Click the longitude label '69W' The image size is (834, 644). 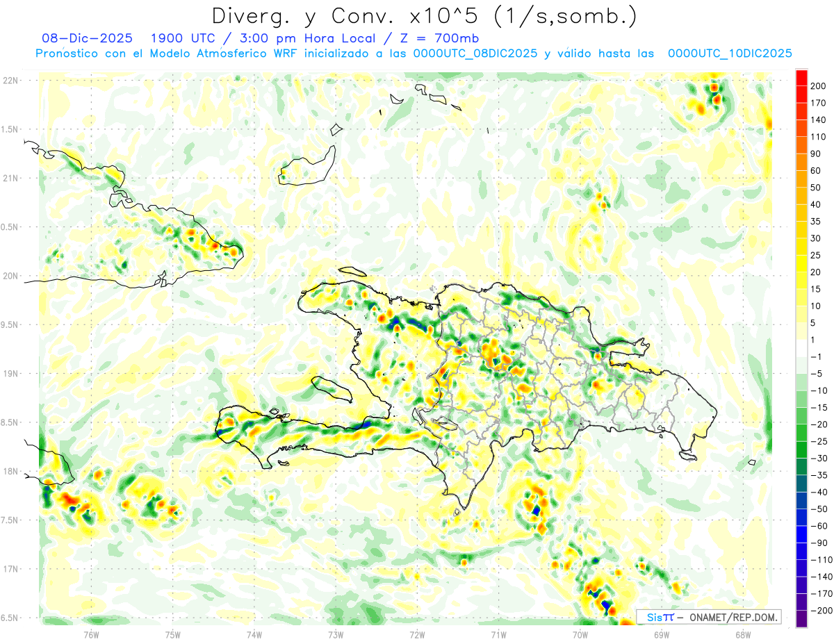(662, 634)
